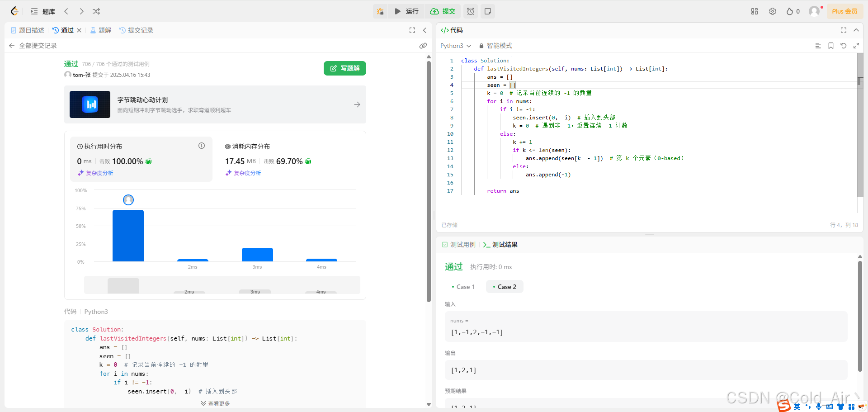Copy submission link icon
This screenshot has width=868, height=412.
point(423,46)
